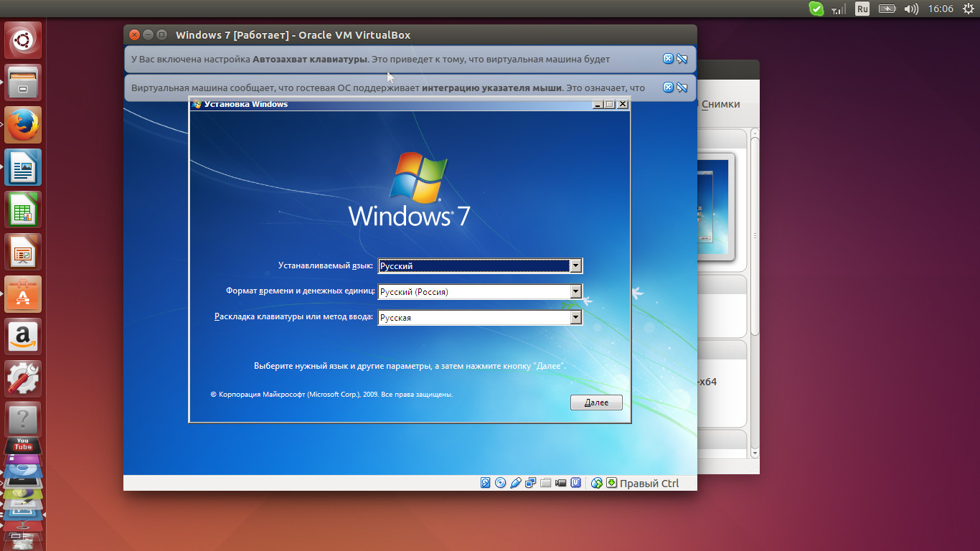Viewport: 980px width, 551px height.
Task: Click the Далее button
Action: click(596, 402)
